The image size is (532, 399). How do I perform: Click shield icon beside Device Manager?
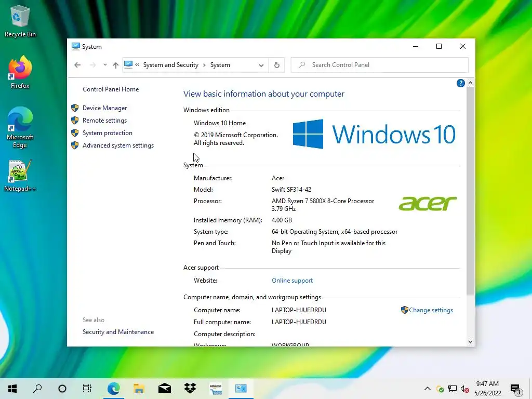[x=75, y=108]
